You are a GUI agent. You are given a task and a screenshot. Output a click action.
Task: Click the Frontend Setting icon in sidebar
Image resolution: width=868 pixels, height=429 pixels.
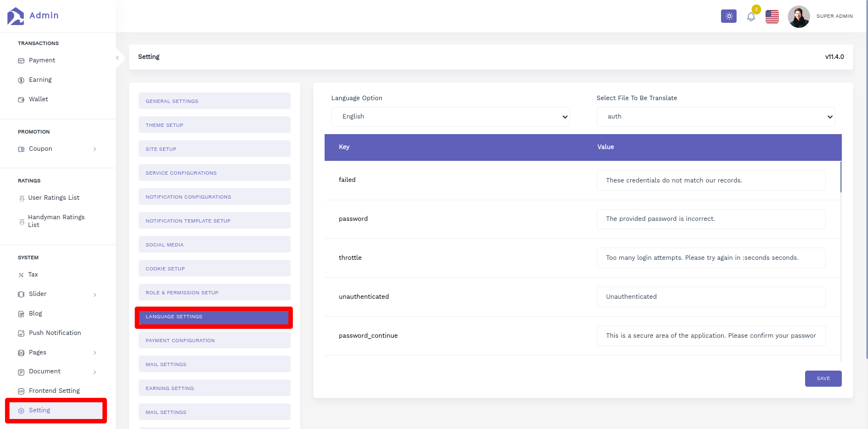tap(21, 391)
